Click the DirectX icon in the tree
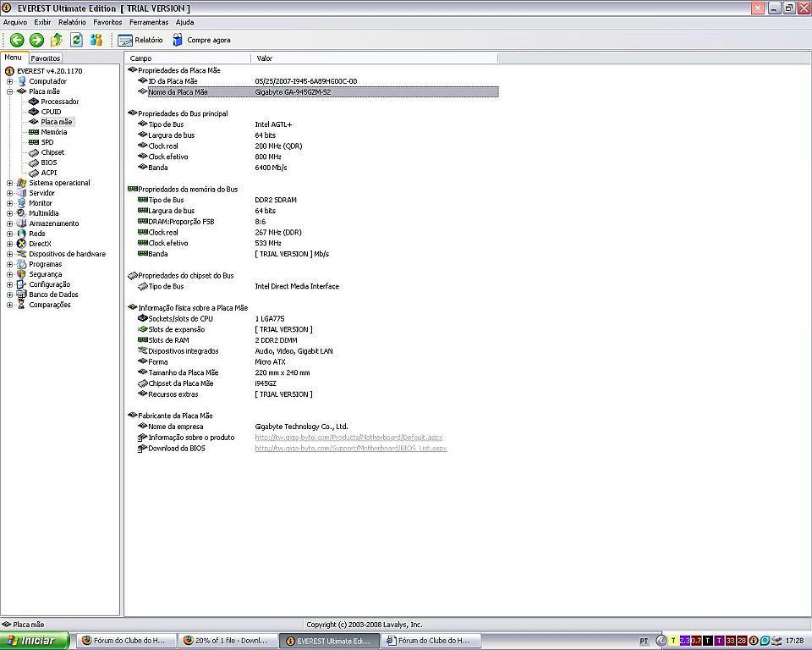 click(22, 244)
